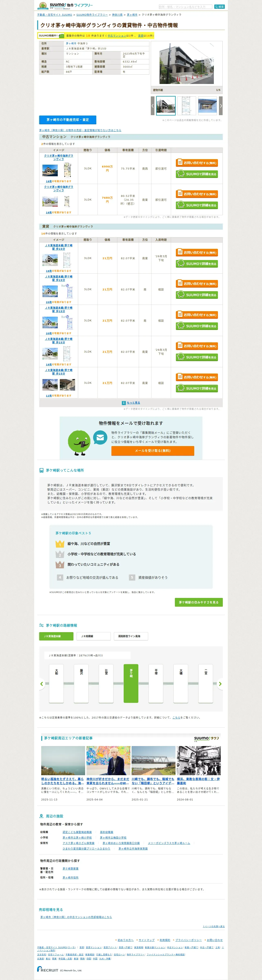Open サイトマップ footer link
This screenshot has width=262, height=980.
pos(147,940)
